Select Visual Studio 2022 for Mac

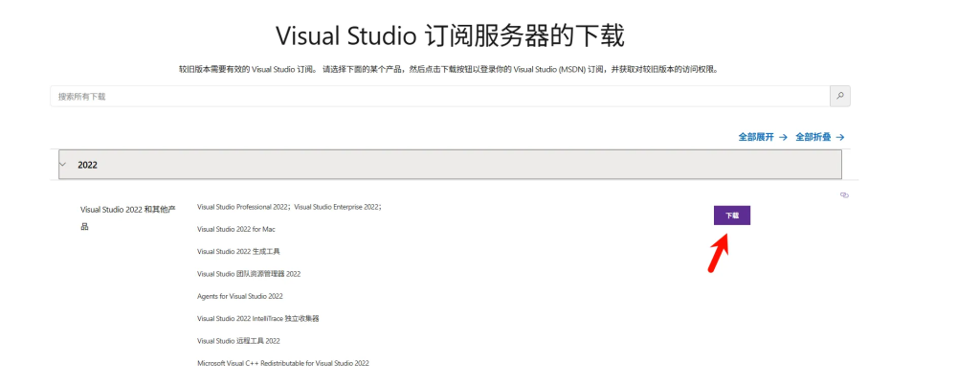236,229
